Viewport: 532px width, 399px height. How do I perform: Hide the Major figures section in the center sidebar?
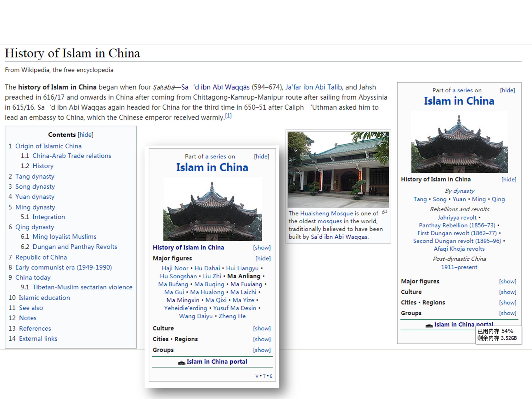[263, 258]
